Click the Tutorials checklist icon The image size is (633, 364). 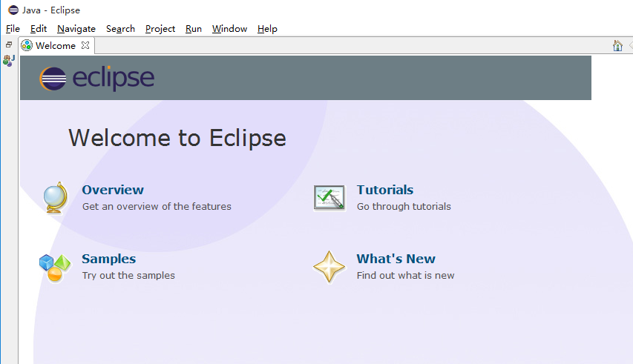tap(329, 198)
